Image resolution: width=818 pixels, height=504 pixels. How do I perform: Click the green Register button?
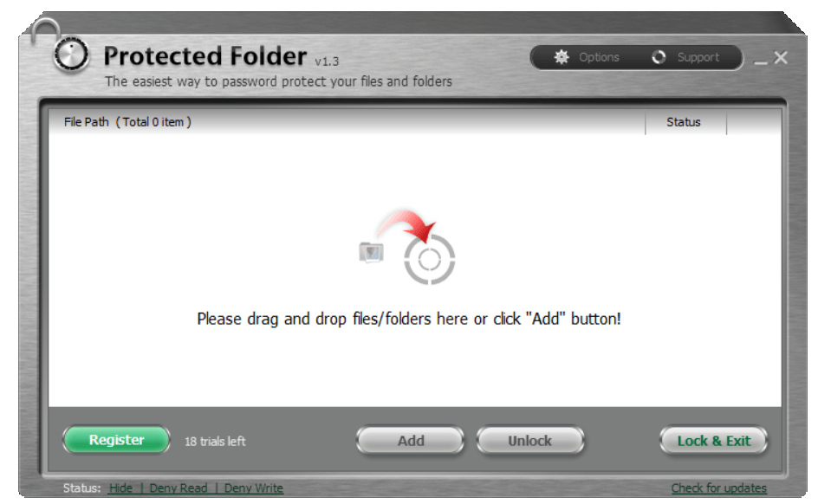click(x=116, y=440)
